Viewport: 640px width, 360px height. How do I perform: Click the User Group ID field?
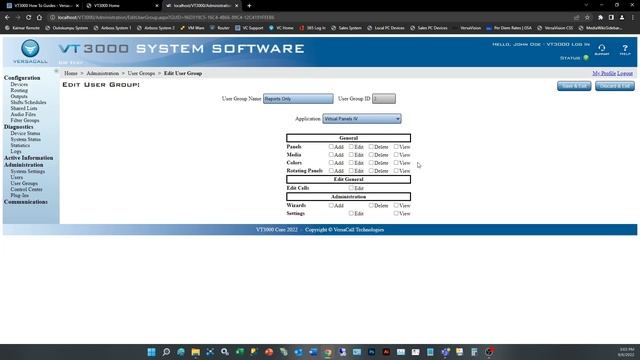point(384,99)
